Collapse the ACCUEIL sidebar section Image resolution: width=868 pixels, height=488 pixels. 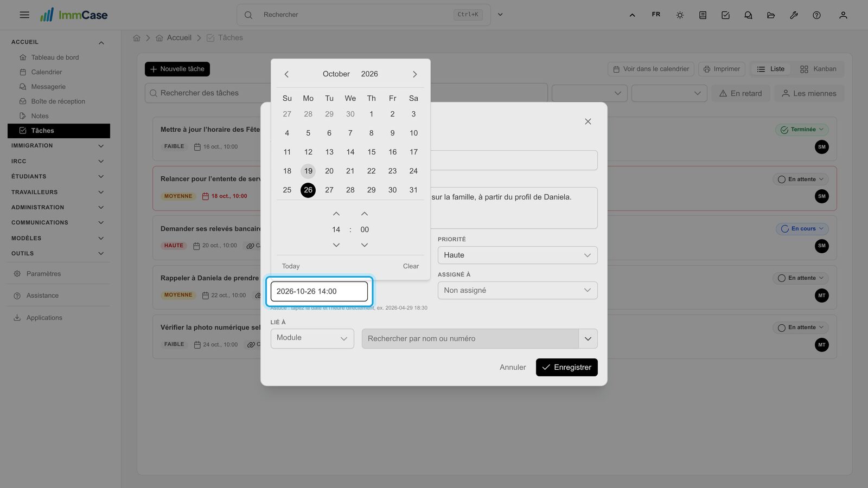(58, 42)
